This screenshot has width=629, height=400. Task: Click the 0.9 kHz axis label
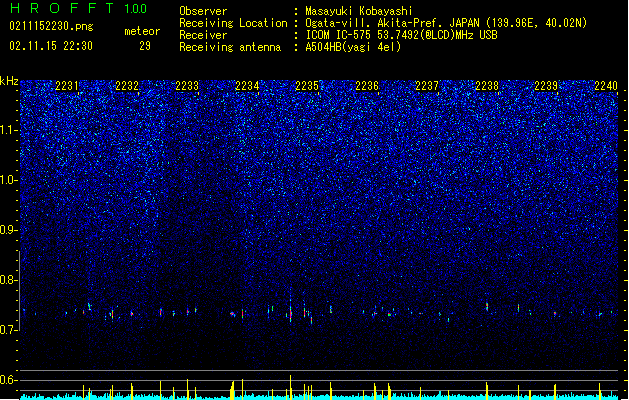click(9, 230)
